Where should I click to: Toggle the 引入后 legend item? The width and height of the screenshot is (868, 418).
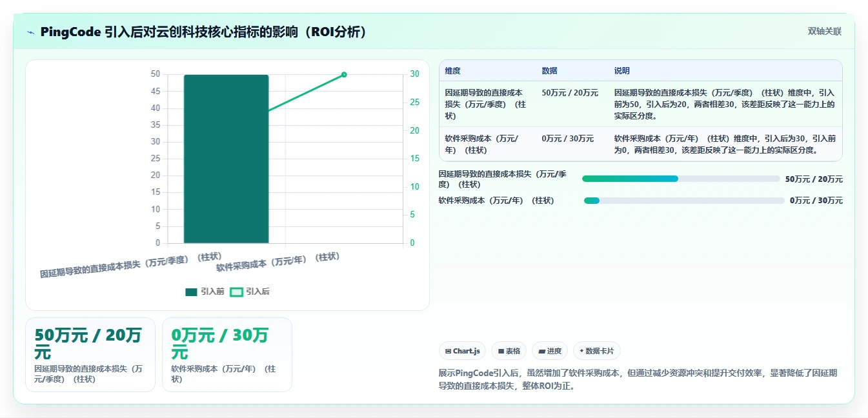tap(250, 292)
